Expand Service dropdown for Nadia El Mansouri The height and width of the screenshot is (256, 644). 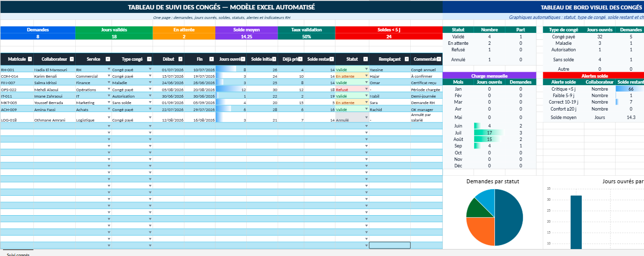click(109, 69)
